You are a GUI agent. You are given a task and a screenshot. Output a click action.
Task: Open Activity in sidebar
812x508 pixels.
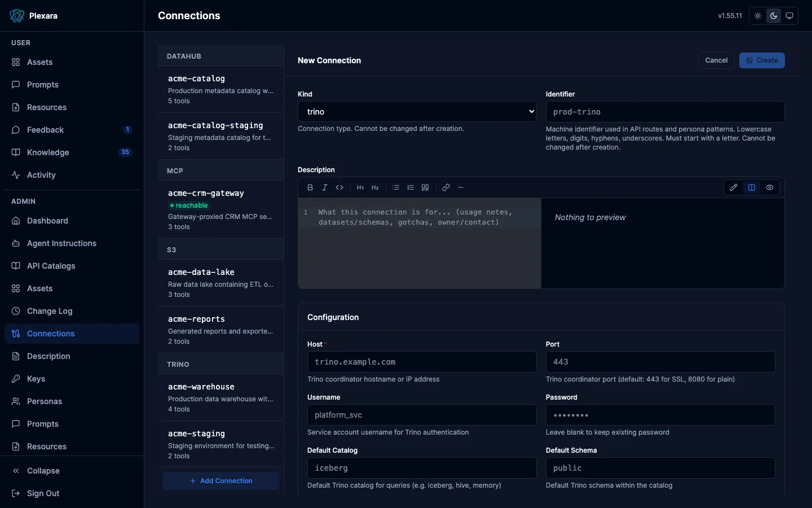tap(72, 175)
